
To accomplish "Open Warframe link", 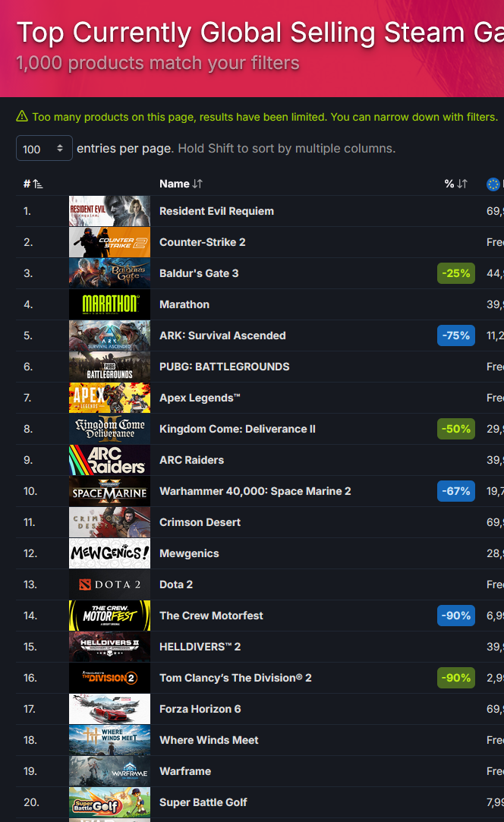I will click(x=185, y=771).
